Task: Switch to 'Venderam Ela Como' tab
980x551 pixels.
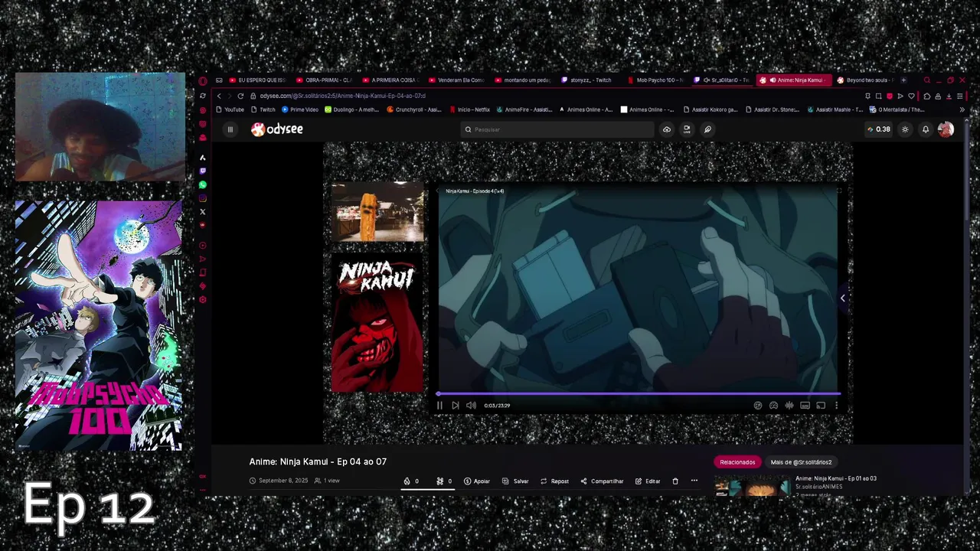Action: click(x=457, y=80)
